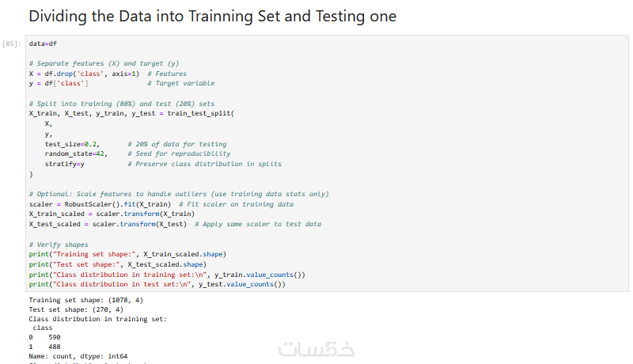This screenshot has width=633, height=364.
Task: Click the X_train_scaled assignment line
Action: tap(111, 214)
